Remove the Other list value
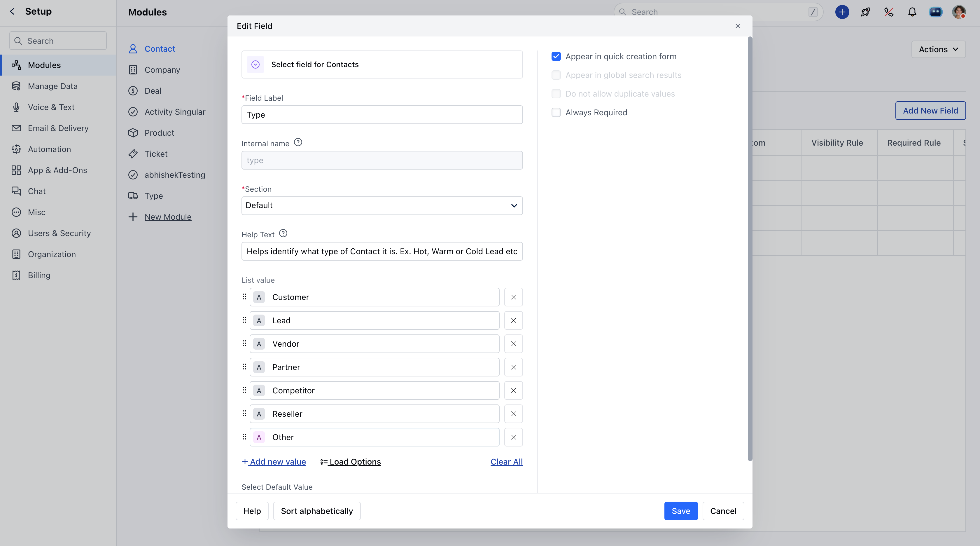The image size is (980, 546). click(x=514, y=437)
